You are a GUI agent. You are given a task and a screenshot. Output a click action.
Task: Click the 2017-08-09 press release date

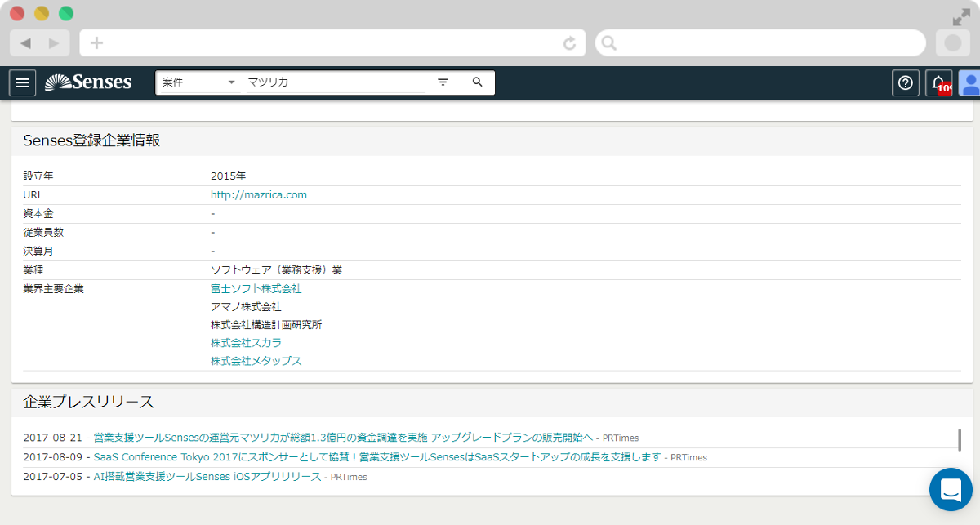point(53,457)
